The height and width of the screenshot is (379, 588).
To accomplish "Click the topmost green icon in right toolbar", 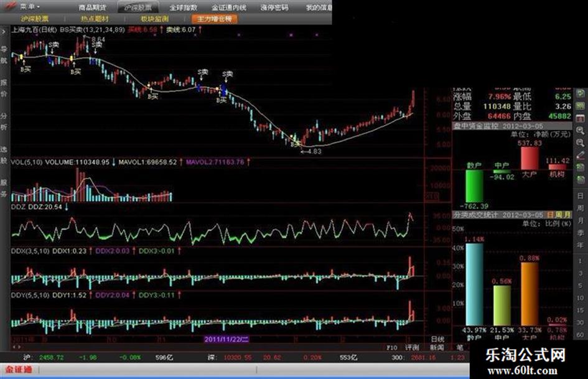I will tap(580, 93).
